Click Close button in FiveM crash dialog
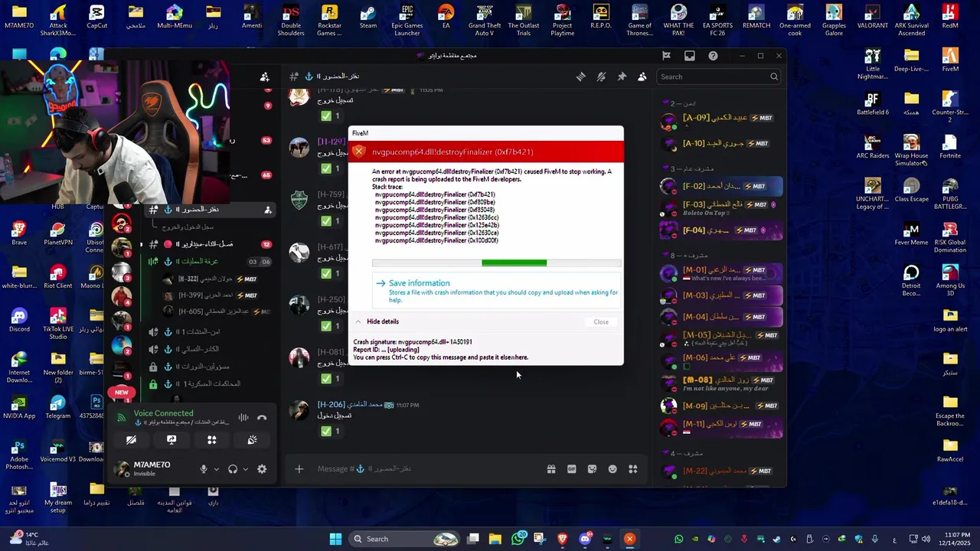980x551 pixels. [x=601, y=321]
